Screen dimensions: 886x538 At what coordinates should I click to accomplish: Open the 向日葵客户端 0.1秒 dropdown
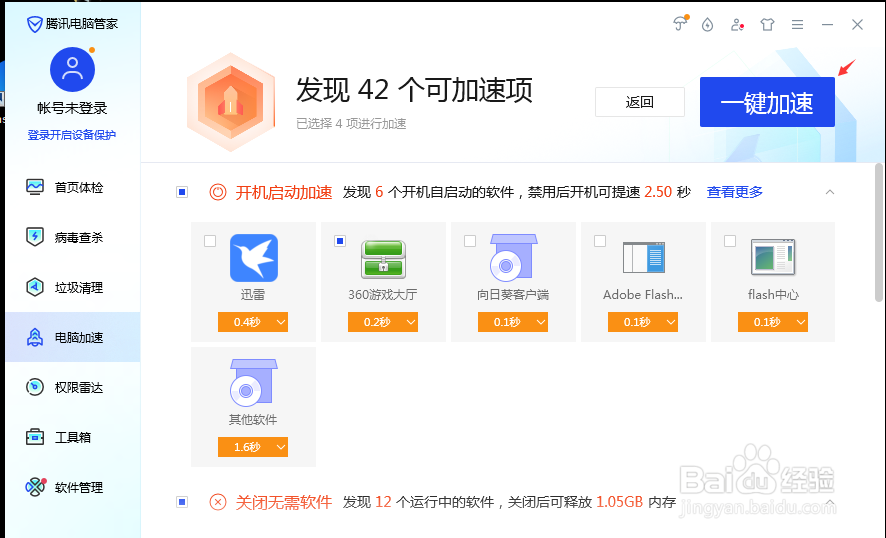(513, 322)
